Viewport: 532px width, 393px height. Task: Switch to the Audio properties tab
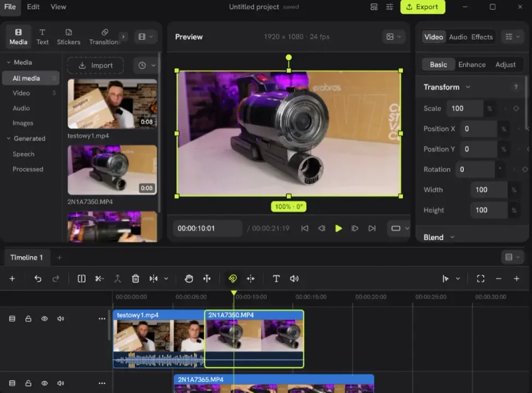(x=458, y=37)
